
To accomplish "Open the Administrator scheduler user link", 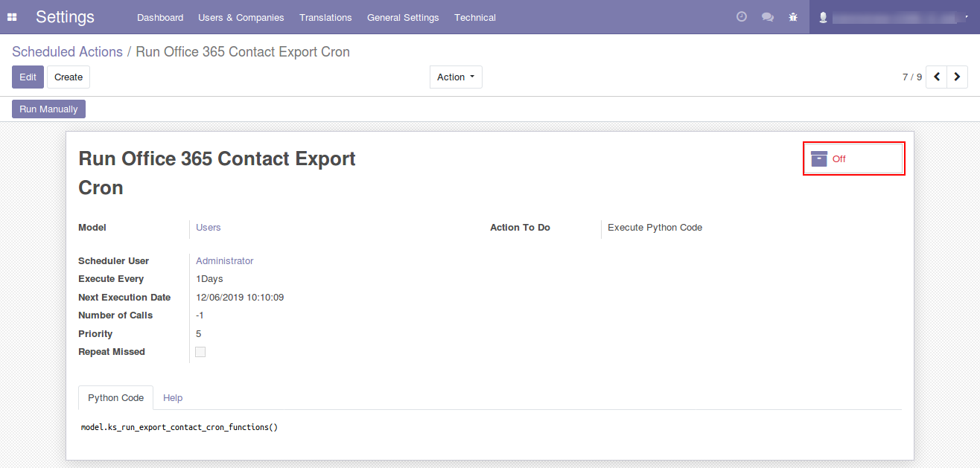I will [224, 261].
